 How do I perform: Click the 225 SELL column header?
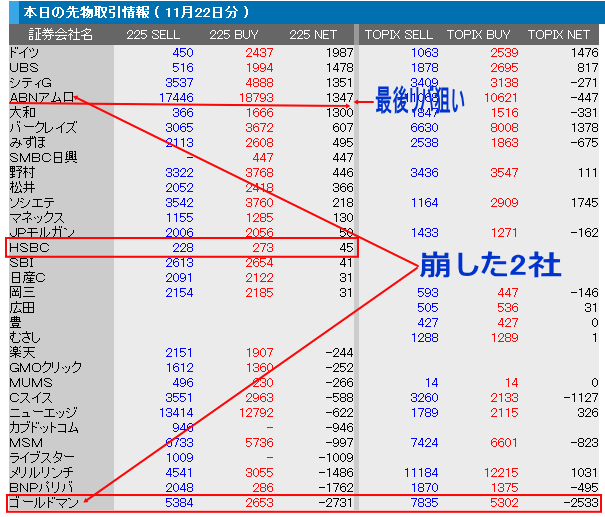(x=153, y=35)
